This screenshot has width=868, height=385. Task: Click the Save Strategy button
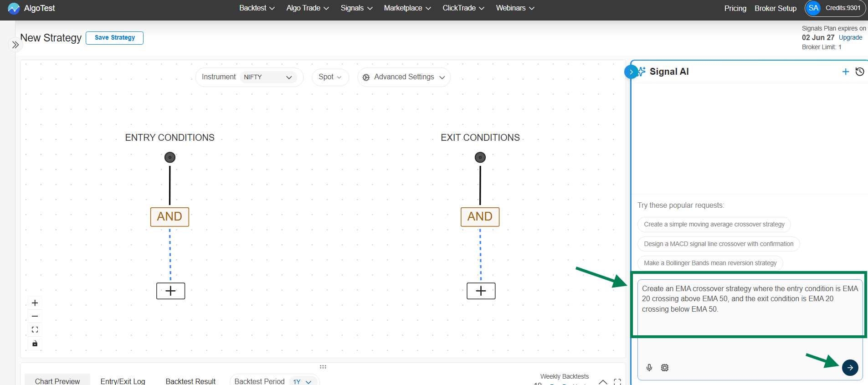click(115, 38)
